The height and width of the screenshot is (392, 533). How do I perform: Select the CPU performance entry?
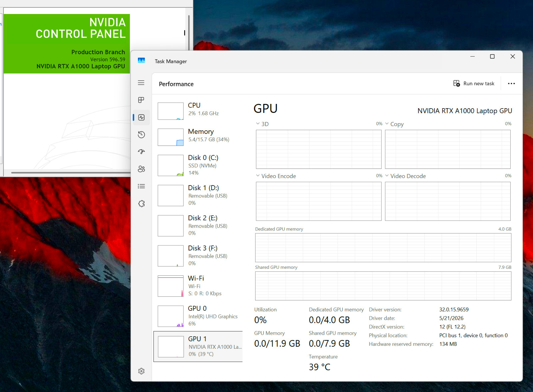tap(198, 111)
